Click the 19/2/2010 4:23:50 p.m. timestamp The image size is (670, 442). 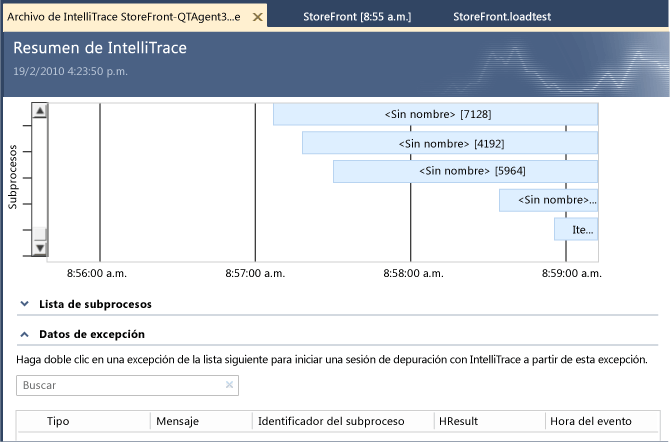click(x=71, y=71)
